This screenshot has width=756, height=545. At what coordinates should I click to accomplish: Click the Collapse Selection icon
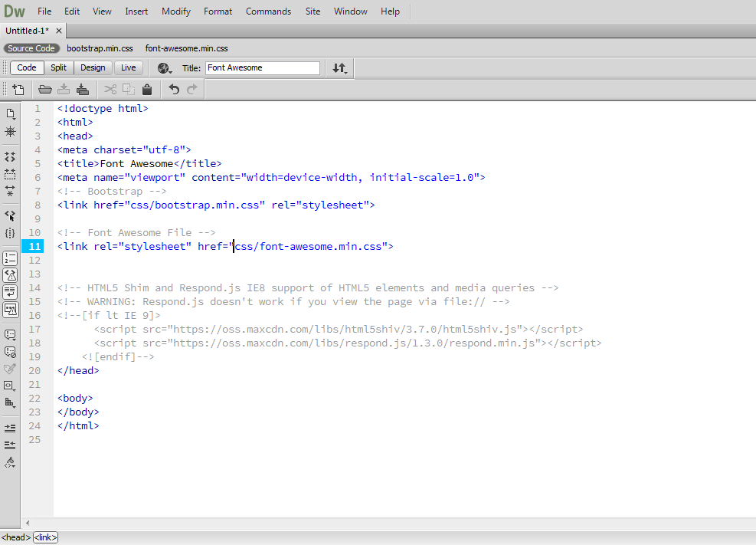click(10, 174)
